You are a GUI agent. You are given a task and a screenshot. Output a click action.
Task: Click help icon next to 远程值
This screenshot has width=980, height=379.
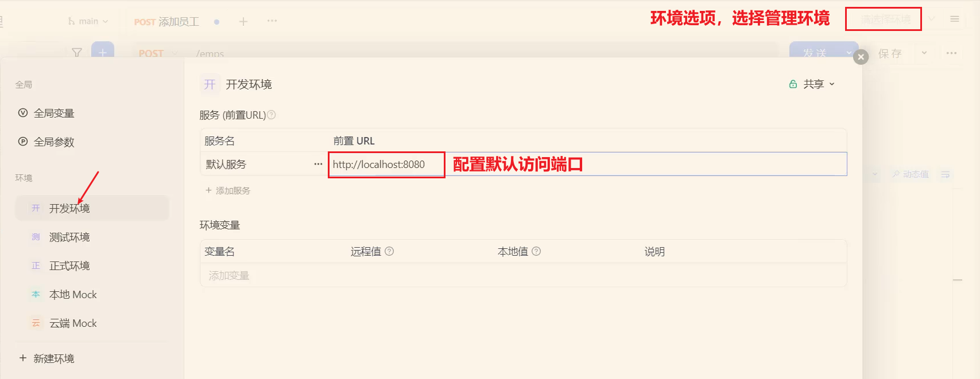[389, 251]
